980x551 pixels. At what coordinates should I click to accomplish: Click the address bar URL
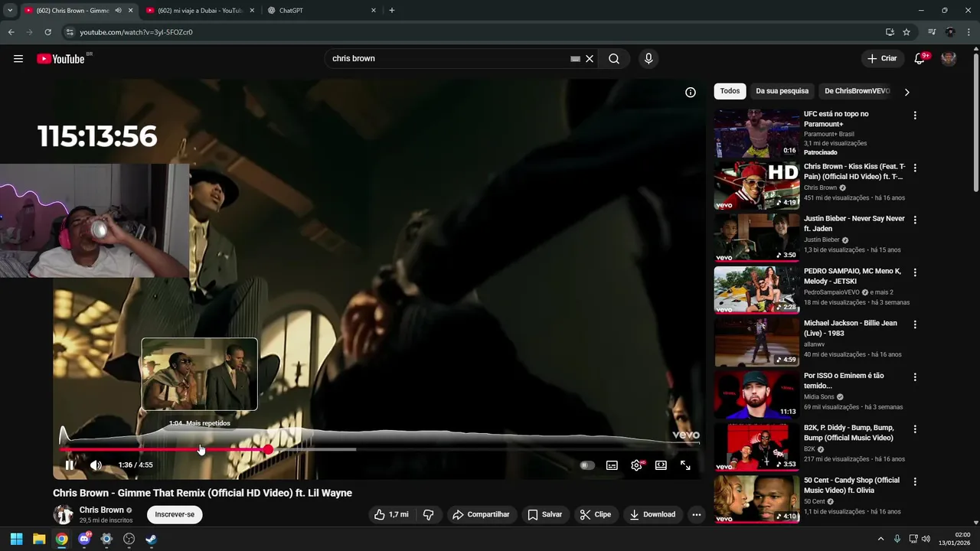pos(136,32)
